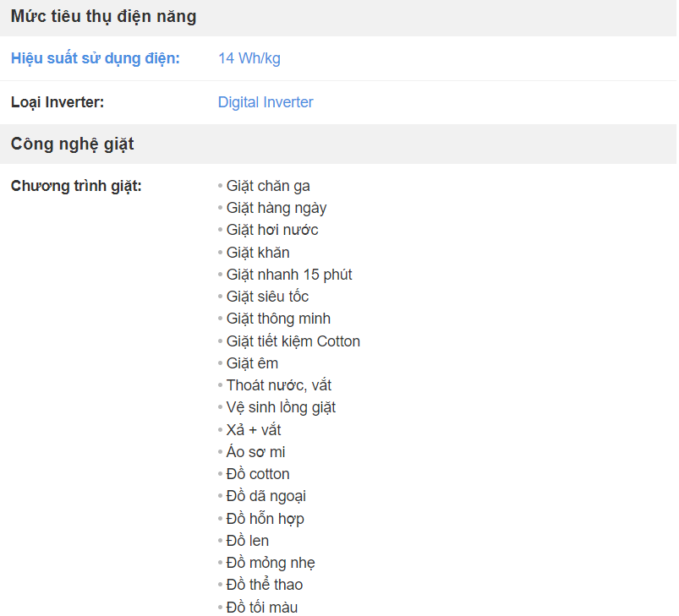This screenshot has height=616, width=679.
Task: Click the Giặt khăn entry
Action: click(x=258, y=253)
